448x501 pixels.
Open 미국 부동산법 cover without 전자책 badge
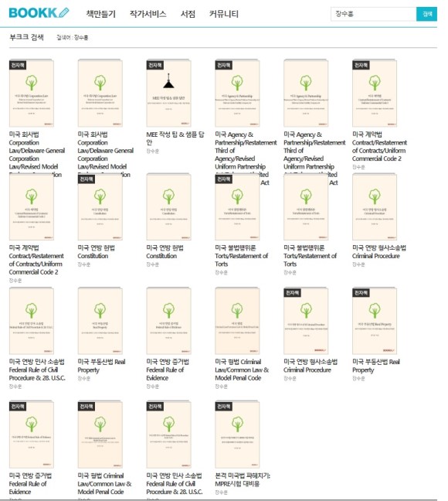[100, 321]
